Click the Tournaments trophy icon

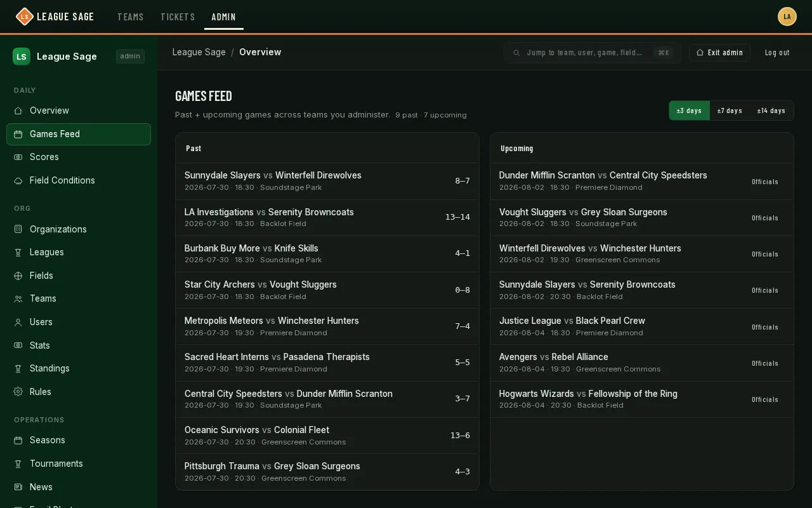[18, 464]
